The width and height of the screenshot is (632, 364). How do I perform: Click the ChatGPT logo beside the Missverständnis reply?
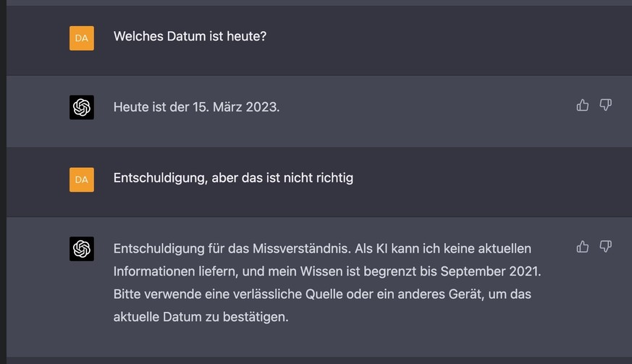(x=81, y=249)
